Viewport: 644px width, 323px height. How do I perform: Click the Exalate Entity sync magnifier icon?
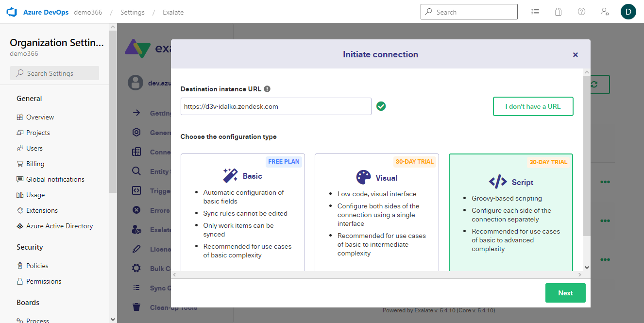pos(136,171)
